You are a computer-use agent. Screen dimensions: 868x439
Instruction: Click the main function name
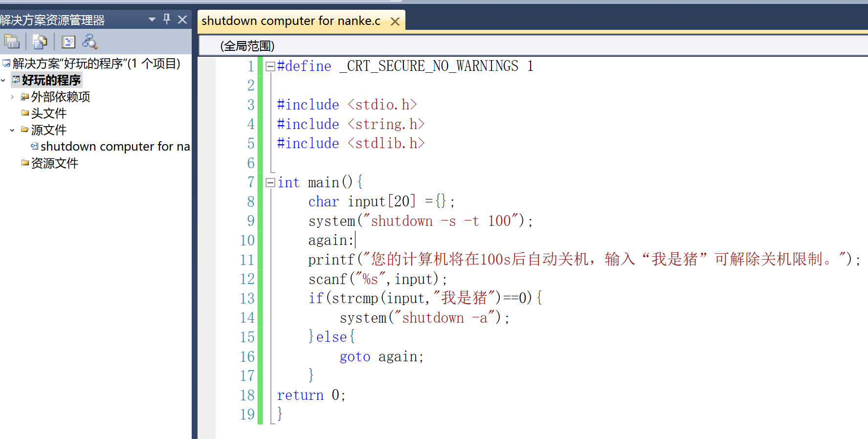pyautogui.click(x=324, y=182)
